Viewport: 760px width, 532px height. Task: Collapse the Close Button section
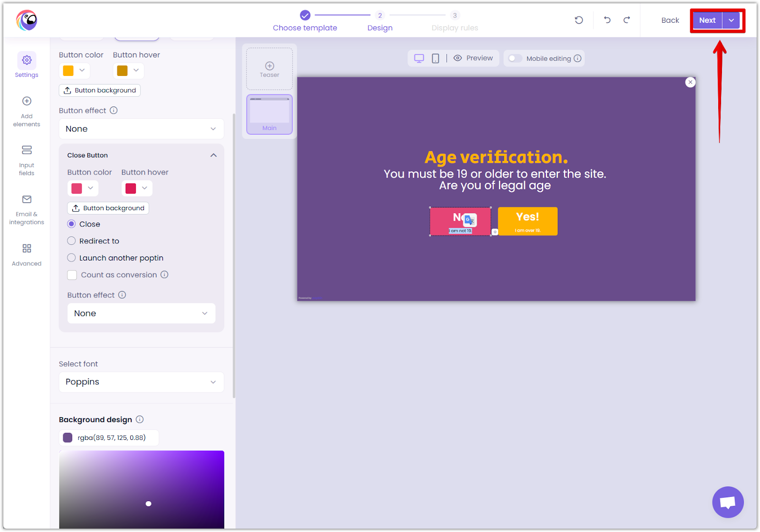click(x=213, y=156)
